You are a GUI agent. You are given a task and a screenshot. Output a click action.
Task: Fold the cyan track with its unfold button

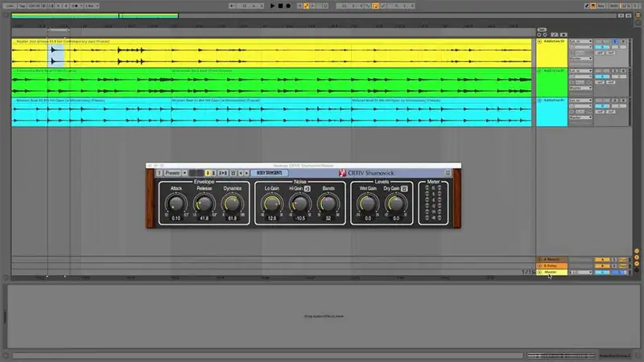click(539, 100)
